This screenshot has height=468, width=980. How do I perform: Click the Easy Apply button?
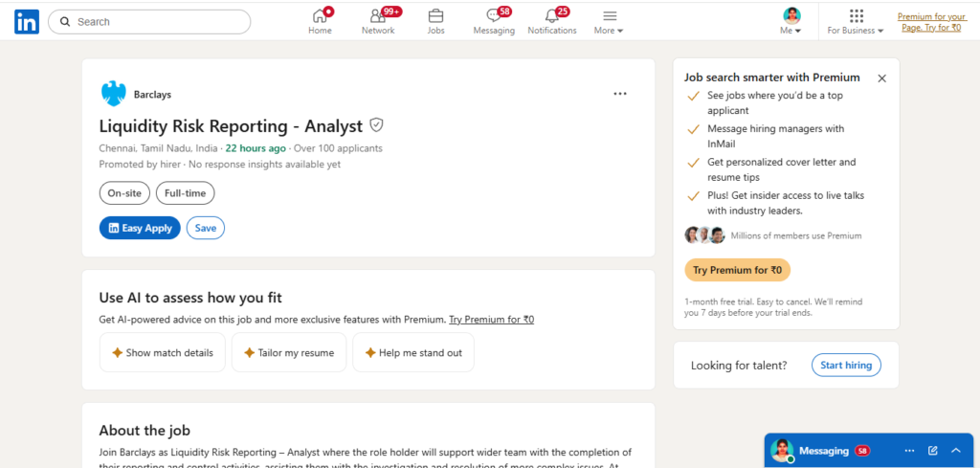pos(140,228)
